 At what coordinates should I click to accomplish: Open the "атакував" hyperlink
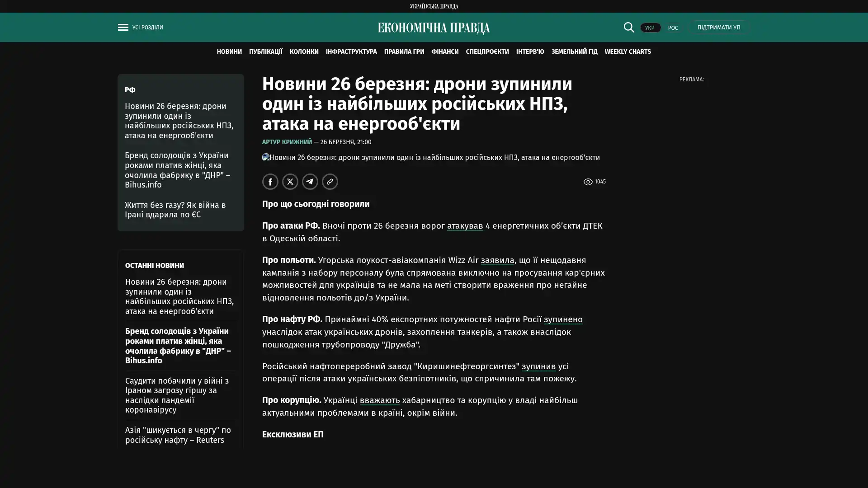tap(465, 226)
